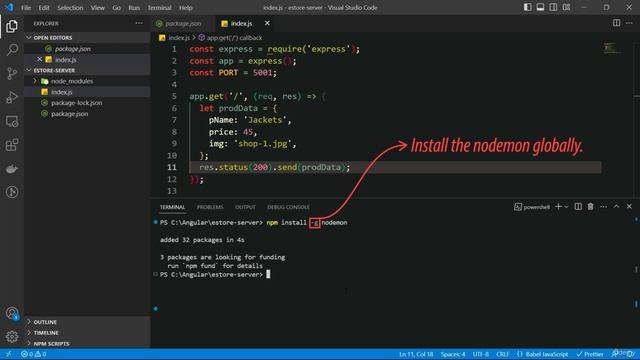Open the Run menu
Viewport: 640px width, 360px height.
134,8
